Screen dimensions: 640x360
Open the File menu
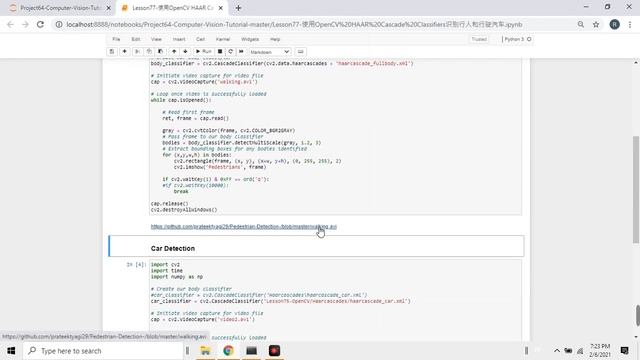(116, 39)
